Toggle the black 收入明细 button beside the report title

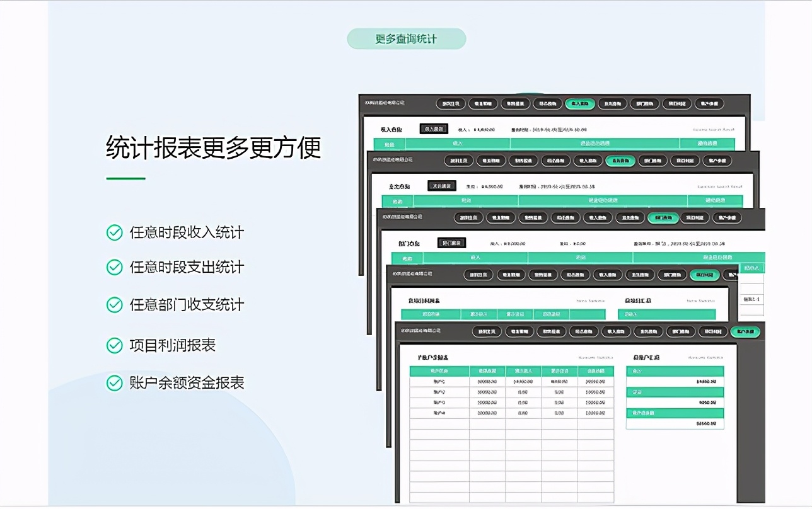[x=432, y=129]
